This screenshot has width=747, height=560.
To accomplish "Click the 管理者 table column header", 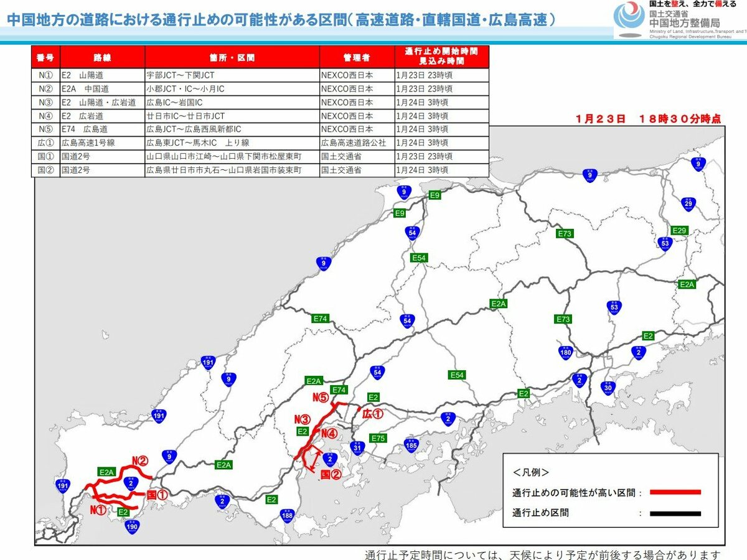I will pyautogui.click(x=357, y=57).
